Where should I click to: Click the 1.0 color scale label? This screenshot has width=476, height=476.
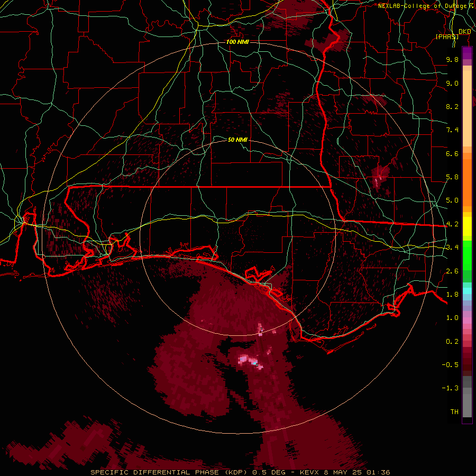tap(452, 318)
